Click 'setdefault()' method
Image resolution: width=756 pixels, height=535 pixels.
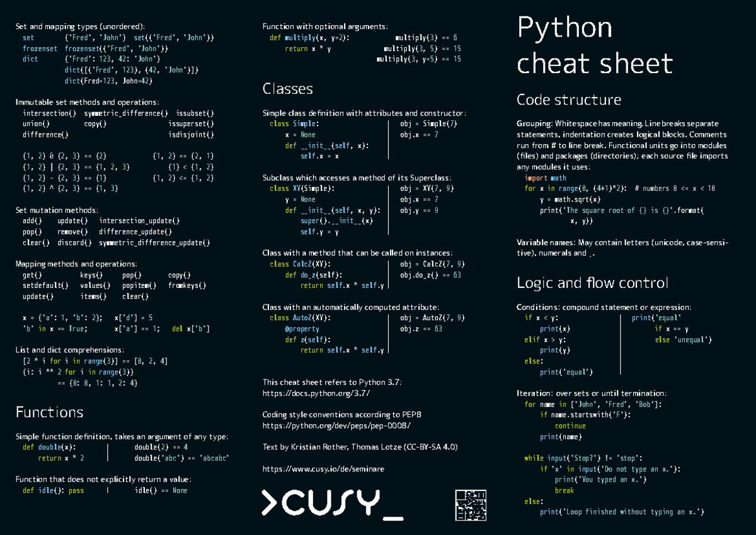(x=45, y=285)
